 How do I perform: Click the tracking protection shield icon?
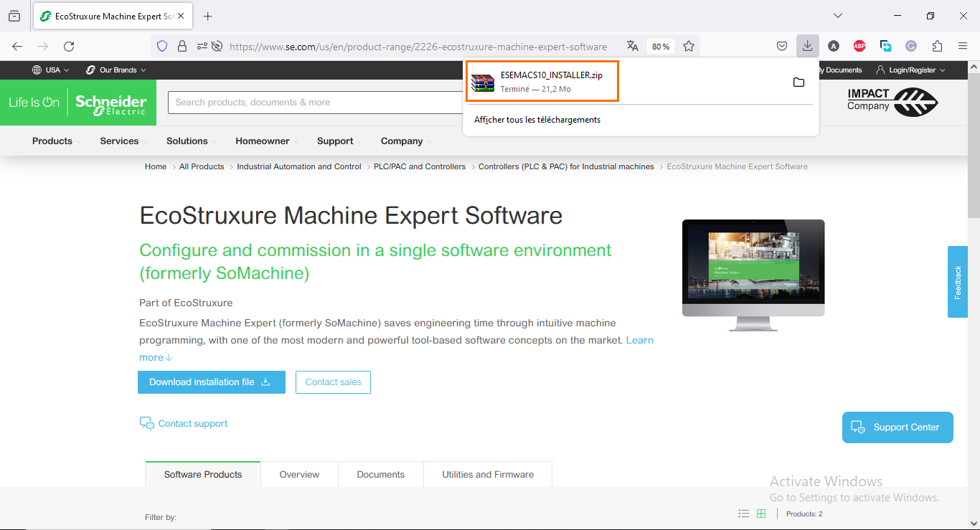pos(162,46)
